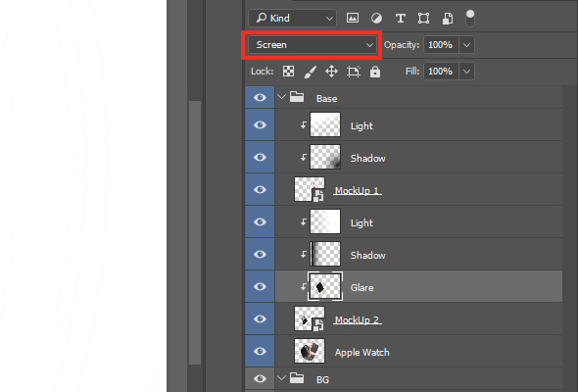The image size is (578, 392).
Task: Lock transparent pixels checkerboard icon
Action: (288, 72)
